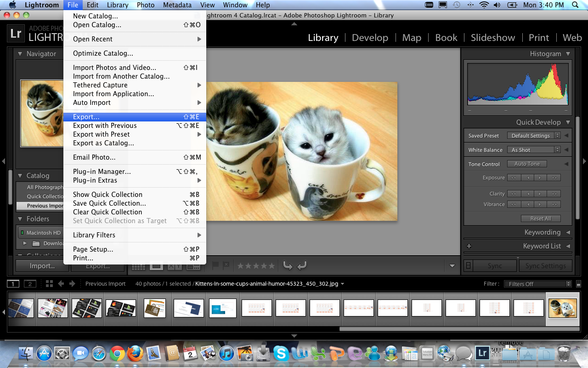Click the plus icon beside Keyword List
Image resolution: width=588 pixels, height=368 pixels.
click(x=469, y=246)
